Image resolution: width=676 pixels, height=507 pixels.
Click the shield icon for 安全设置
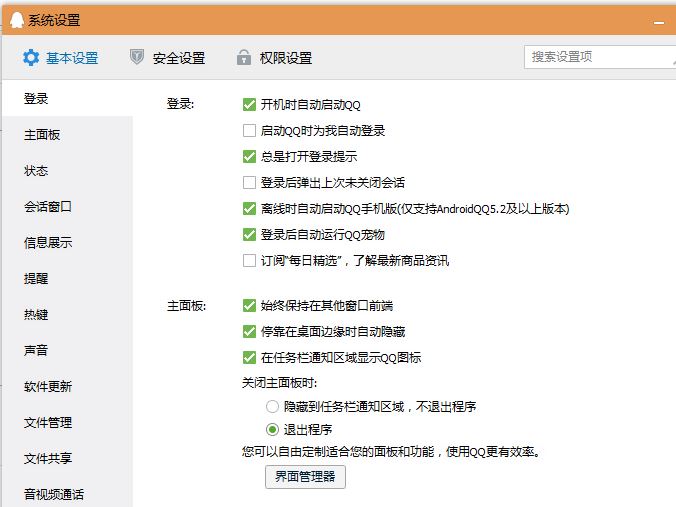[137, 57]
